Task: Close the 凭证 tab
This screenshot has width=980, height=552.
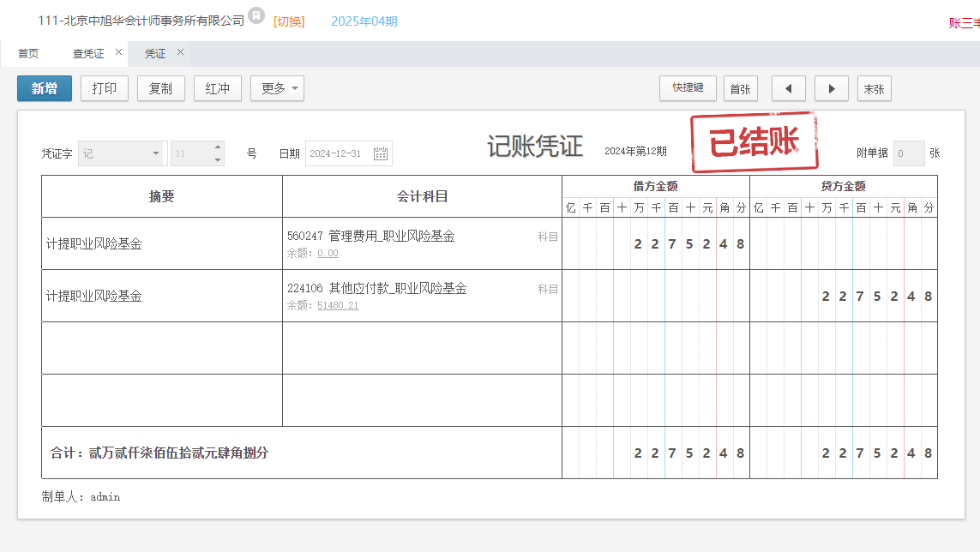Action: pos(180,52)
